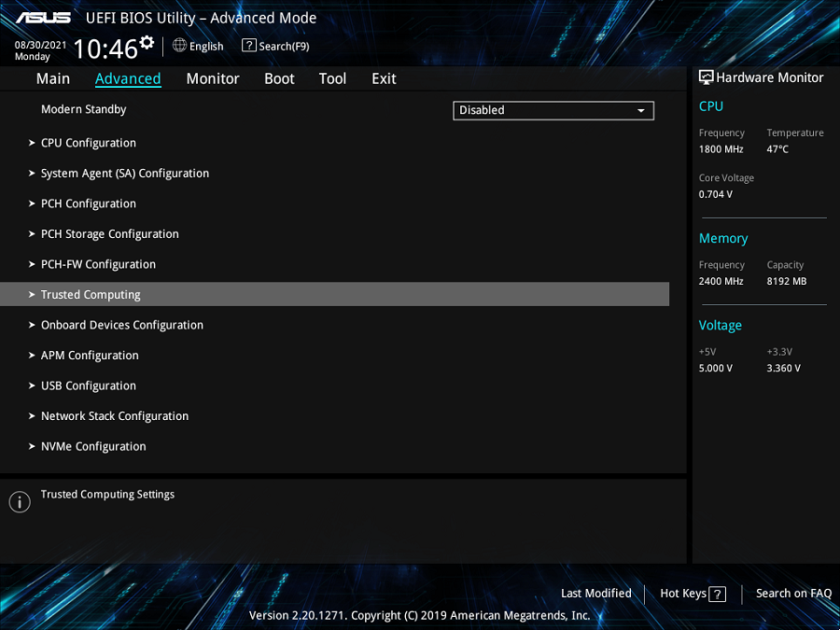840x630 pixels.
Task: Click the Modern Standby label
Action: (84, 109)
